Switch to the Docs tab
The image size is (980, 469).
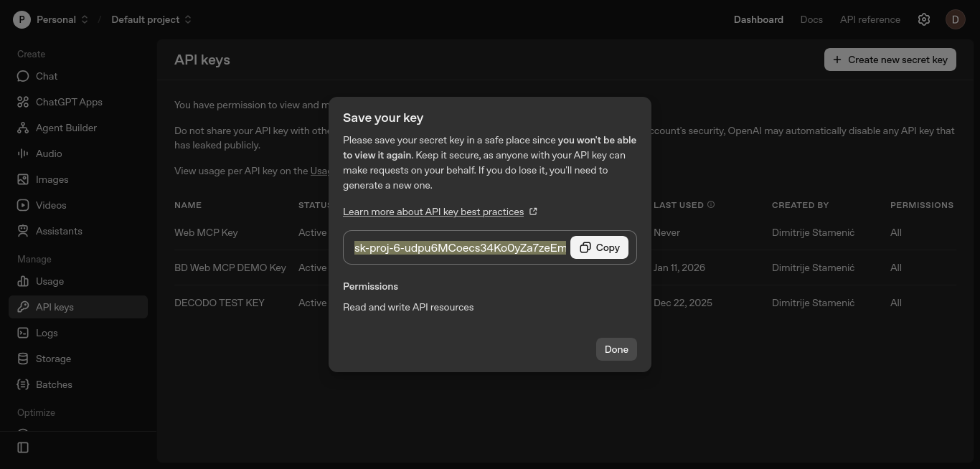point(811,19)
